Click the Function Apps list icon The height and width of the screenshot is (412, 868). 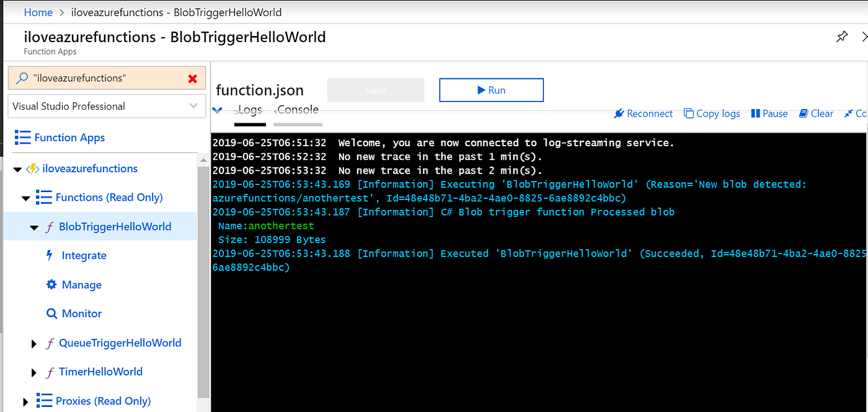(22, 138)
